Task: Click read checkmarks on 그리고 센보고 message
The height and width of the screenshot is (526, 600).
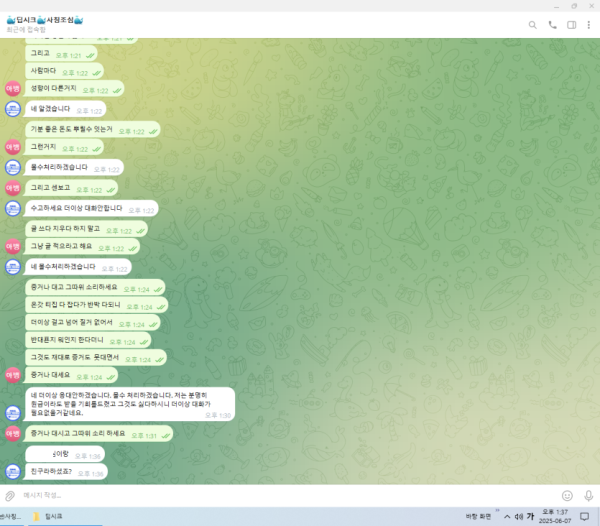Action: [111, 190]
